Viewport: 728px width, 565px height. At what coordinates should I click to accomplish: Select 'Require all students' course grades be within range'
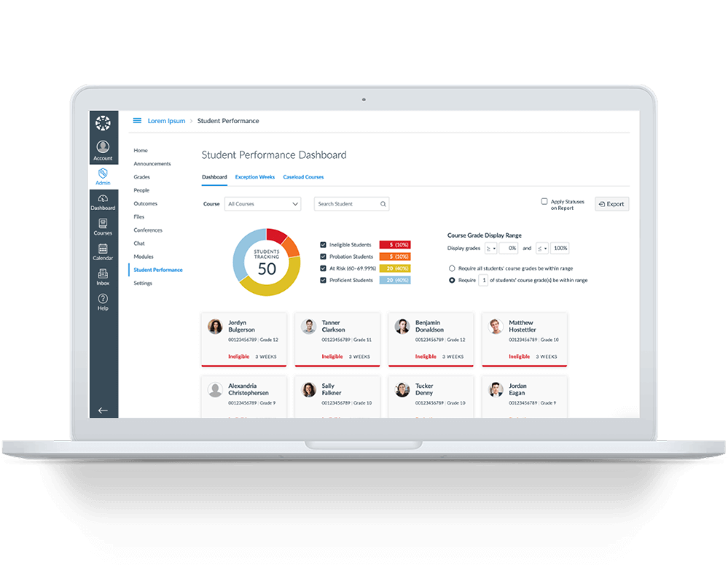[x=453, y=267]
